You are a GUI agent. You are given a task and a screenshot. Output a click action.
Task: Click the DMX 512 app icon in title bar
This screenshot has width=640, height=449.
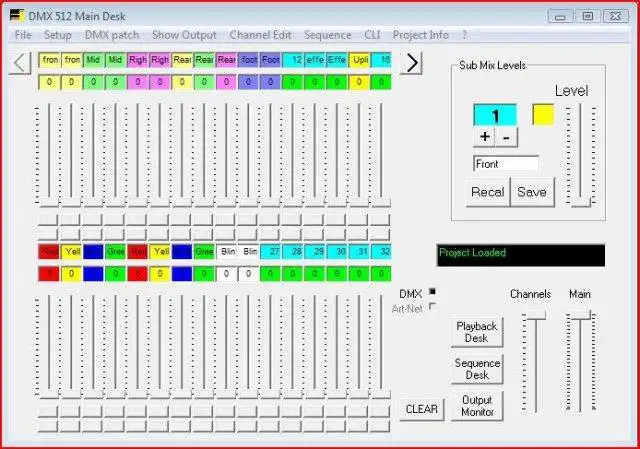tap(17, 16)
